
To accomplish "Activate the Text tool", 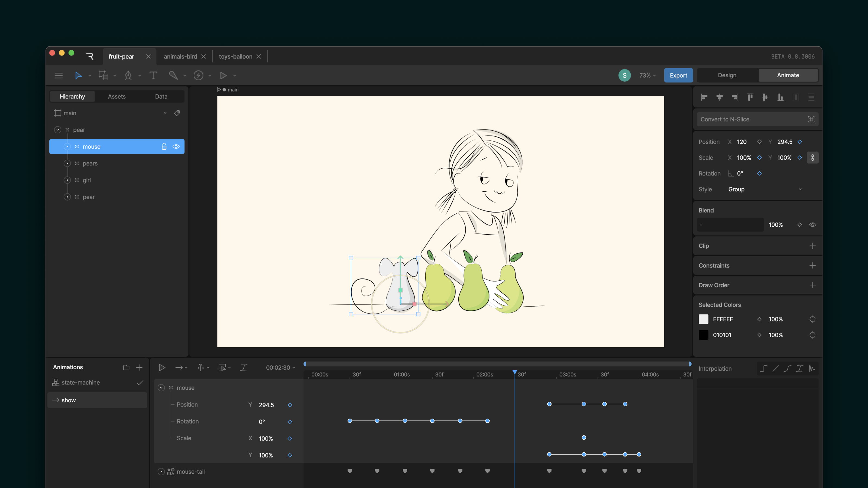I will (x=153, y=75).
